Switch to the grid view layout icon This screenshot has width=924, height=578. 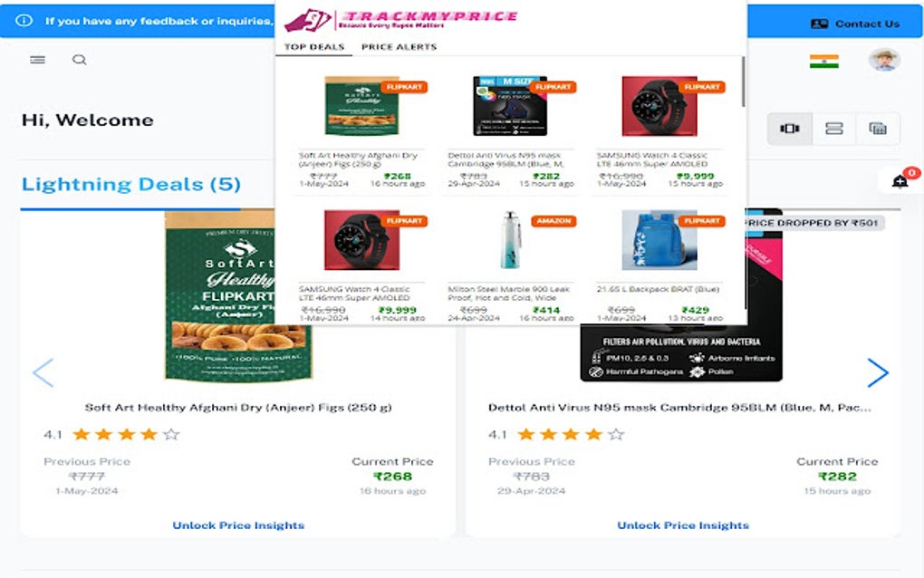coord(878,129)
